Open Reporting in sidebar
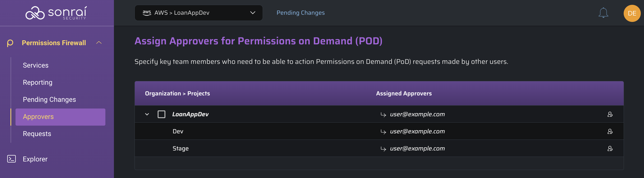The image size is (644, 178). [x=38, y=82]
